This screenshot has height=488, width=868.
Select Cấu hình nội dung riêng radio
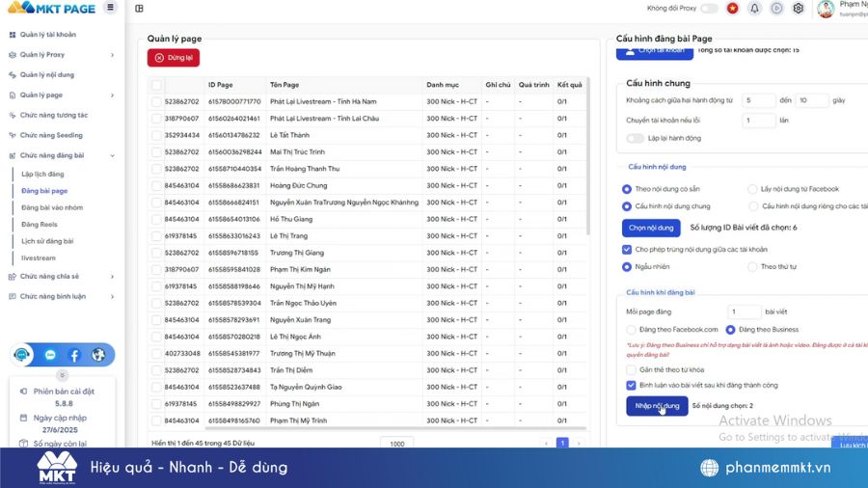753,206
